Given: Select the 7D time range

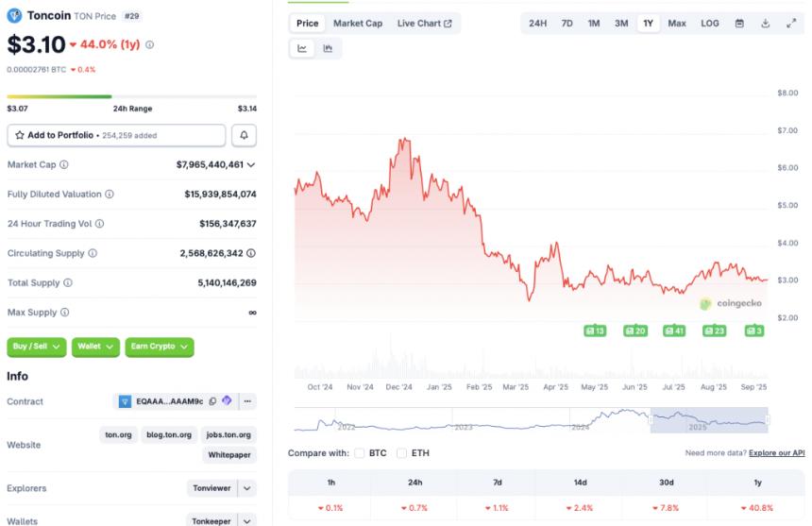Looking at the screenshot, I should pyautogui.click(x=567, y=23).
